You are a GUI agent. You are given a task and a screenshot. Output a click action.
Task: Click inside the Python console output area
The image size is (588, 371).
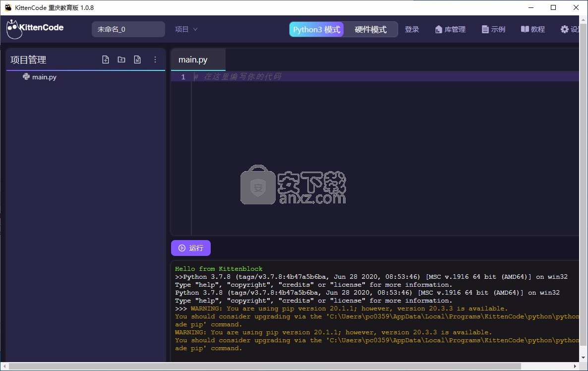372,308
